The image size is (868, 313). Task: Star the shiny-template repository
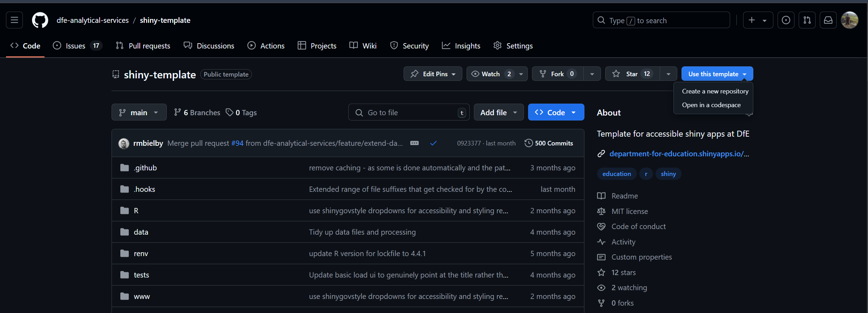point(632,74)
